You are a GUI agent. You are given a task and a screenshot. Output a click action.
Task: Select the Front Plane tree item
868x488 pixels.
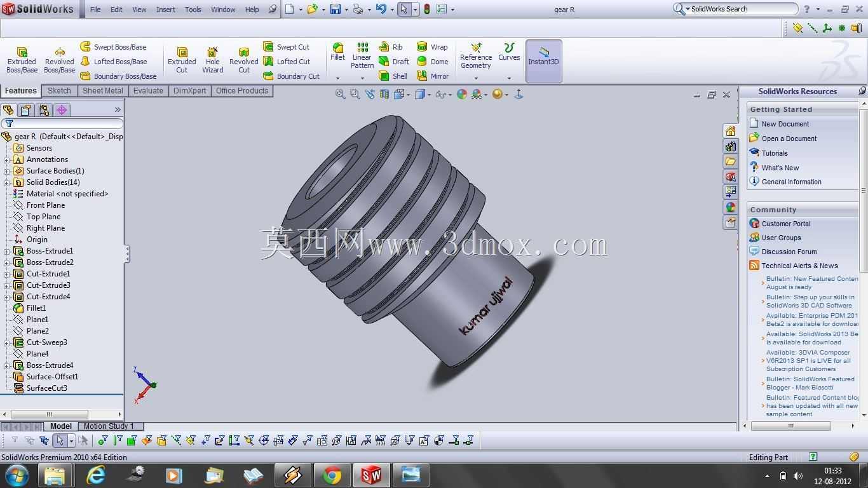[x=46, y=205]
